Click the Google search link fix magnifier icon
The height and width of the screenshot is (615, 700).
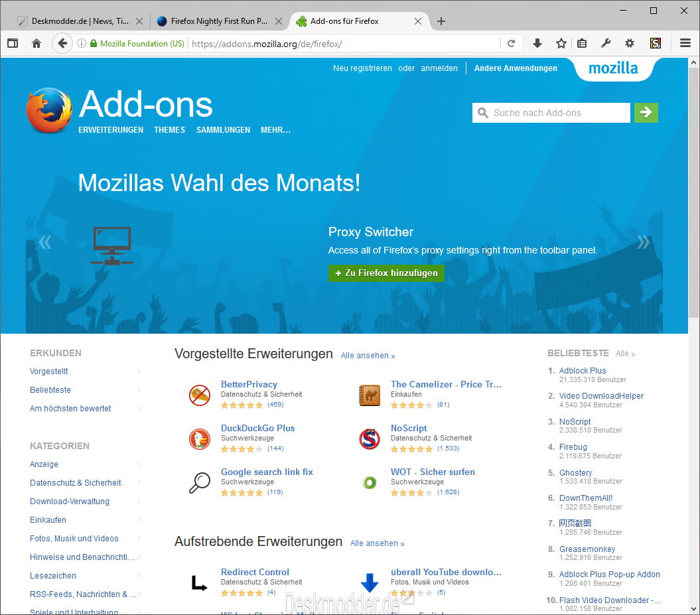pos(200,482)
